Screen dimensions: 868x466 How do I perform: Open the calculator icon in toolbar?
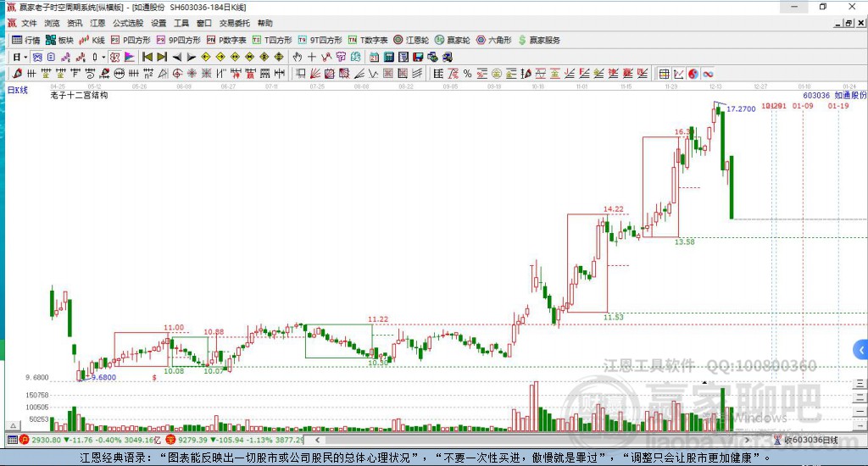(x=388, y=57)
